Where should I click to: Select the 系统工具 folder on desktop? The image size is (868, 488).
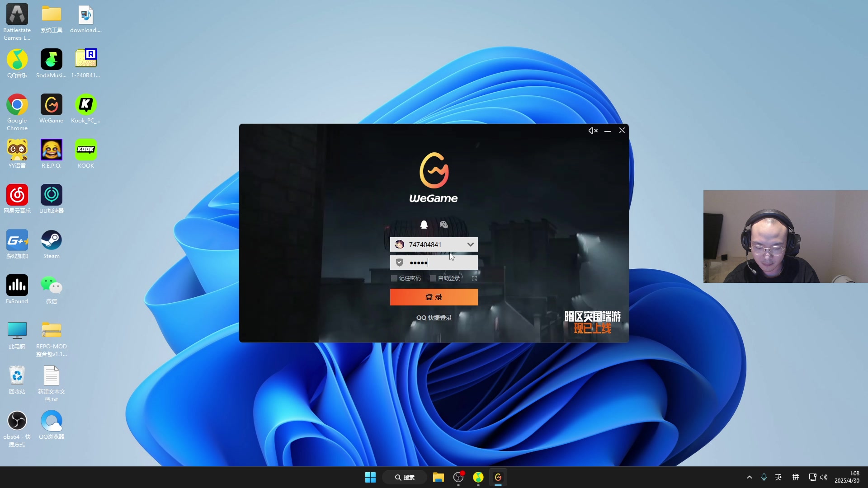[x=52, y=19]
